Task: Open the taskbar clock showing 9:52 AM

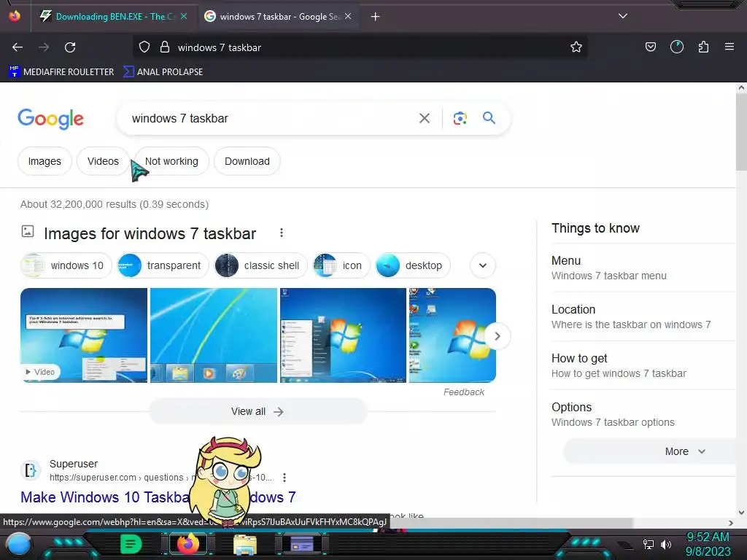Action: pos(708,544)
